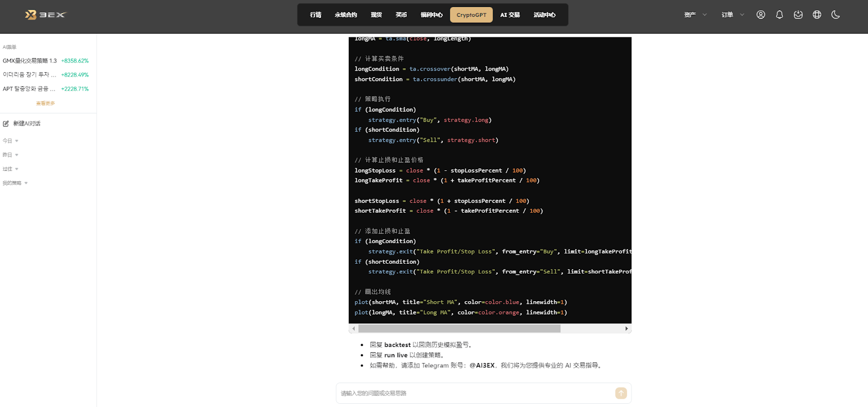Click the @AI3EX Telegram account text

tap(482, 365)
